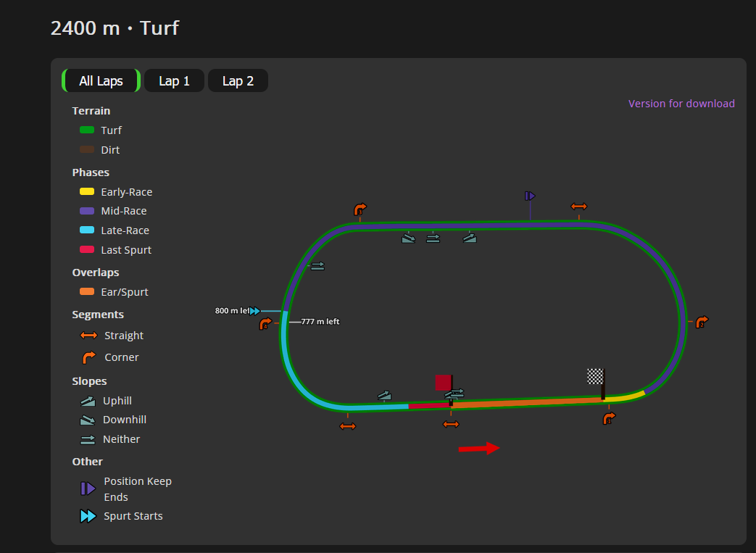756x553 pixels.
Task: Click the straight marker below the red start gate
Action: pyautogui.click(x=451, y=424)
